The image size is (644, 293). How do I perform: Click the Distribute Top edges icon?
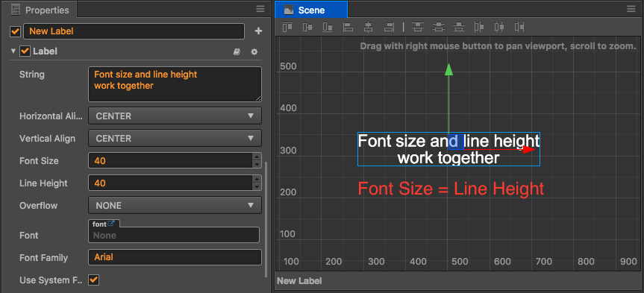pyautogui.click(x=418, y=27)
